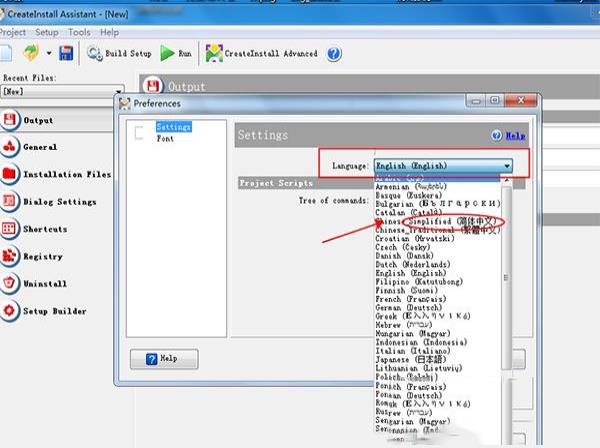The height and width of the screenshot is (448, 600).
Task: Choose Hungarian (Magyar) language
Action: (413, 334)
